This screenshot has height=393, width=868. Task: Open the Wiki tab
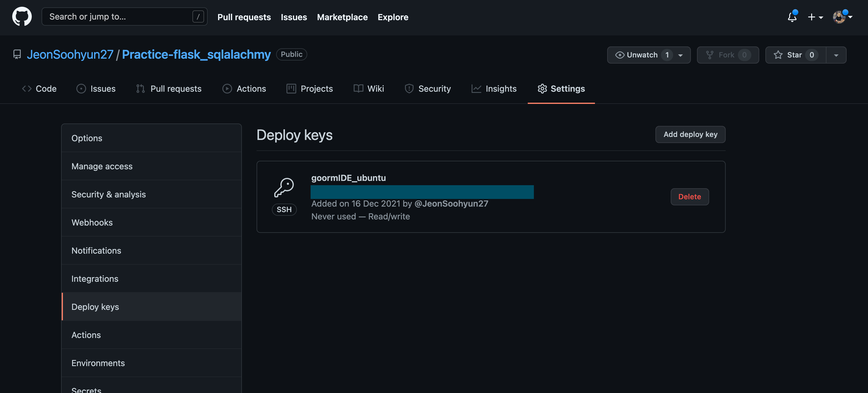(369, 89)
